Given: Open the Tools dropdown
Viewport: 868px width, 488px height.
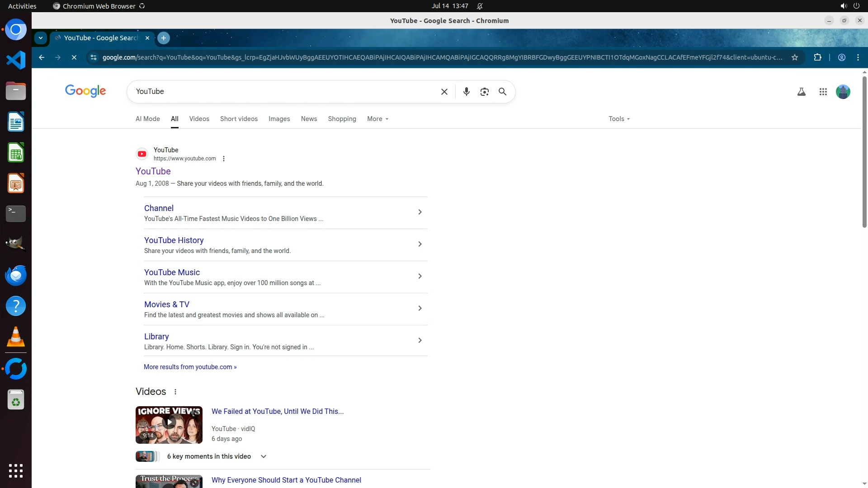Looking at the screenshot, I should point(618,119).
